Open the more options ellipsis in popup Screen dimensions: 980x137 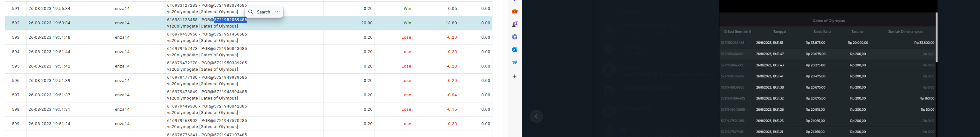pyautogui.click(x=277, y=12)
